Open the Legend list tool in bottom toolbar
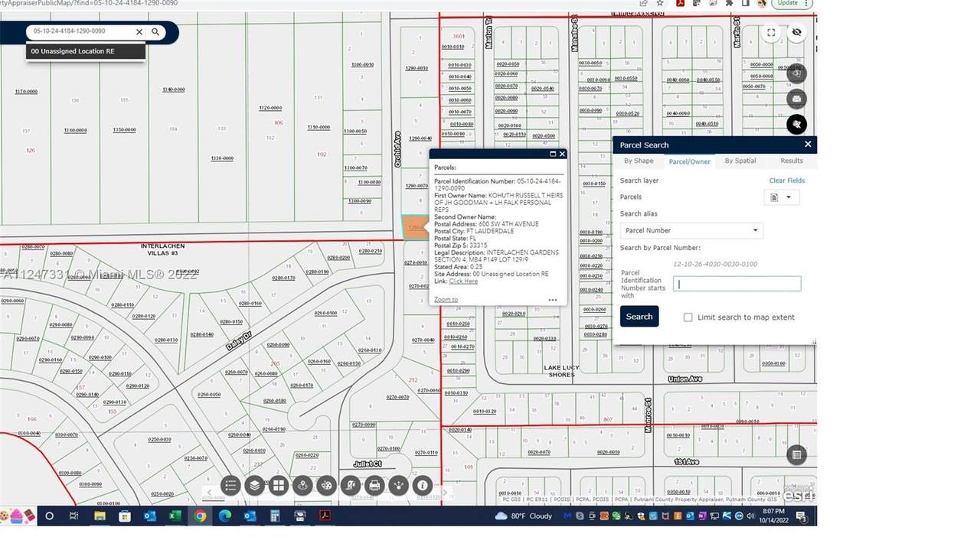 231,485
